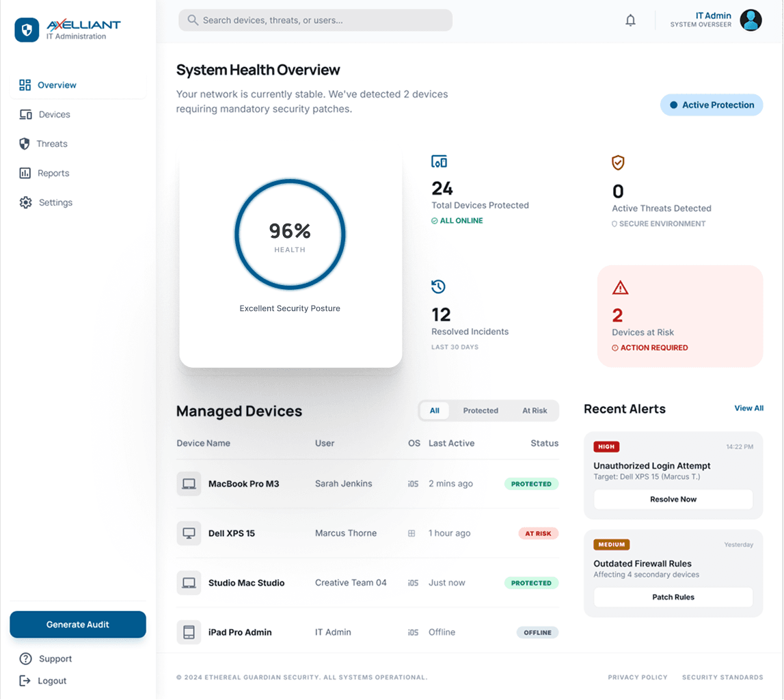This screenshot has height=700, width=784.
Task: Click the Overview grid icon in sidebar
Action: click(x=25, y=85)
